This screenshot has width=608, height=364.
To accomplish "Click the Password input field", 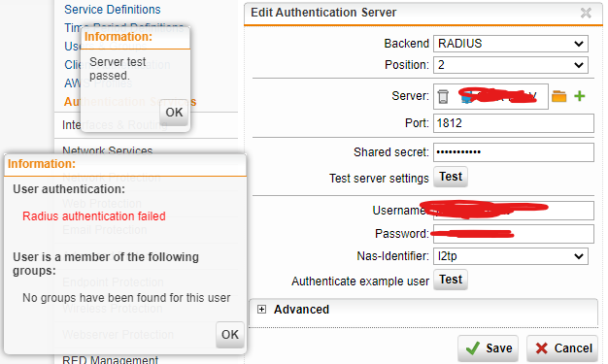I will [x=514, y=234].
